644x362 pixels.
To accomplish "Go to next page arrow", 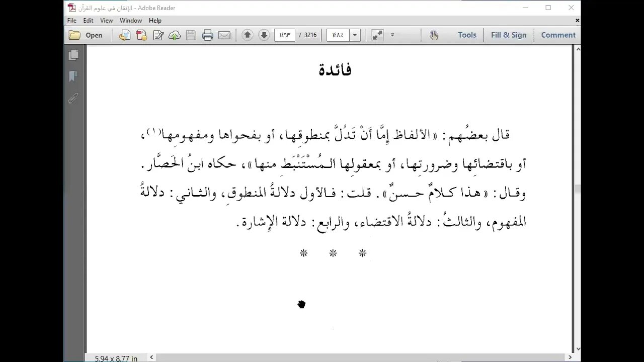I will 264,35.
